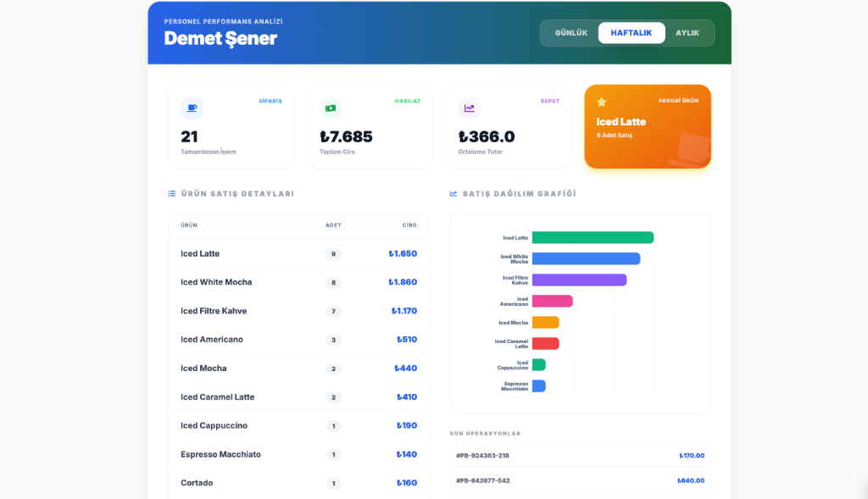Screen dimensions: 868x499
Task: Click the purple chart icon in Sepet card
Action: (470, 108)
